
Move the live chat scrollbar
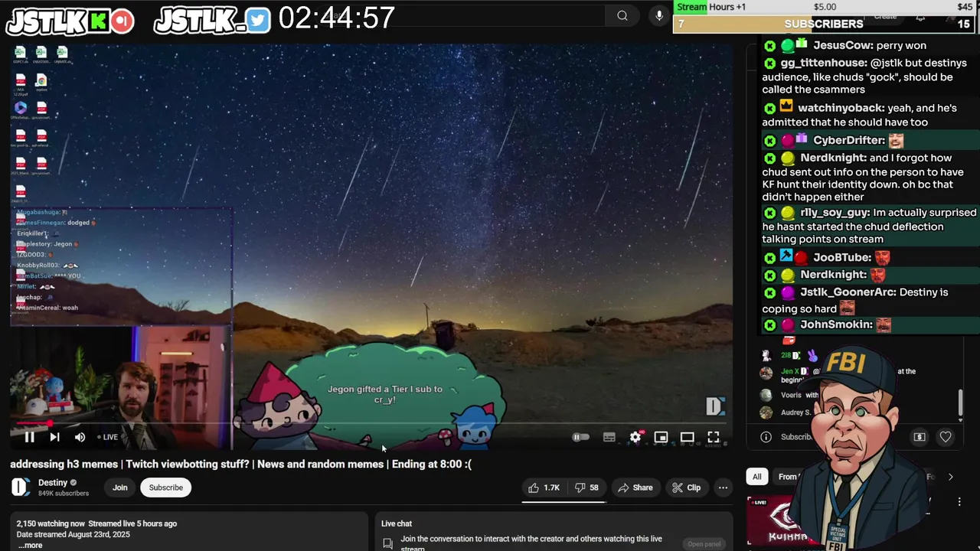961,402
